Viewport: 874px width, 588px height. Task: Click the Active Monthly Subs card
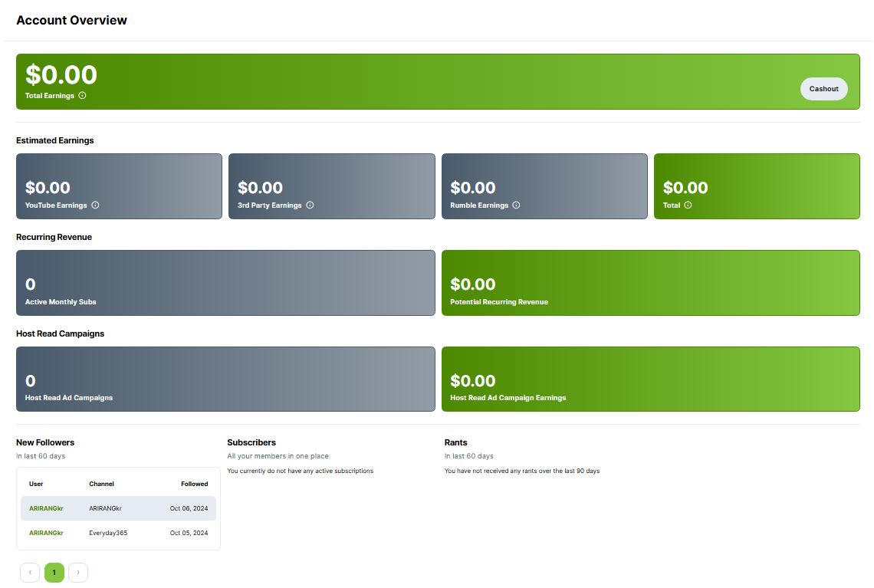pos(225,283)
